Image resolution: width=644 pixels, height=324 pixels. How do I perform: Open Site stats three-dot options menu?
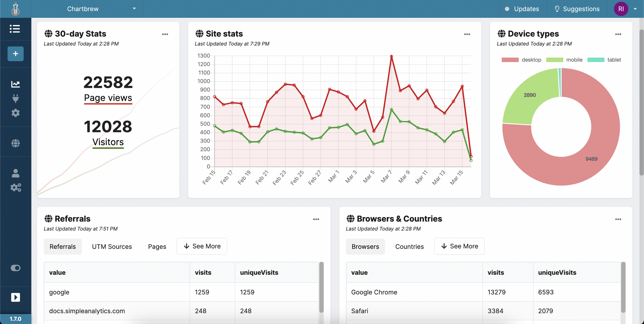[467, 34]
